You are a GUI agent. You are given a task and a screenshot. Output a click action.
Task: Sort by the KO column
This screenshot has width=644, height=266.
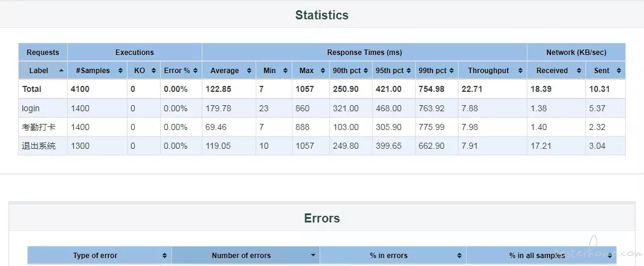coord(144,70)
